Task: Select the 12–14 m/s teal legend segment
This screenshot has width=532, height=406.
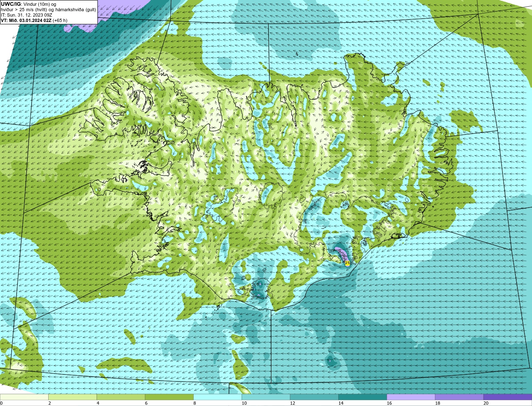Action: pos(314,397)
